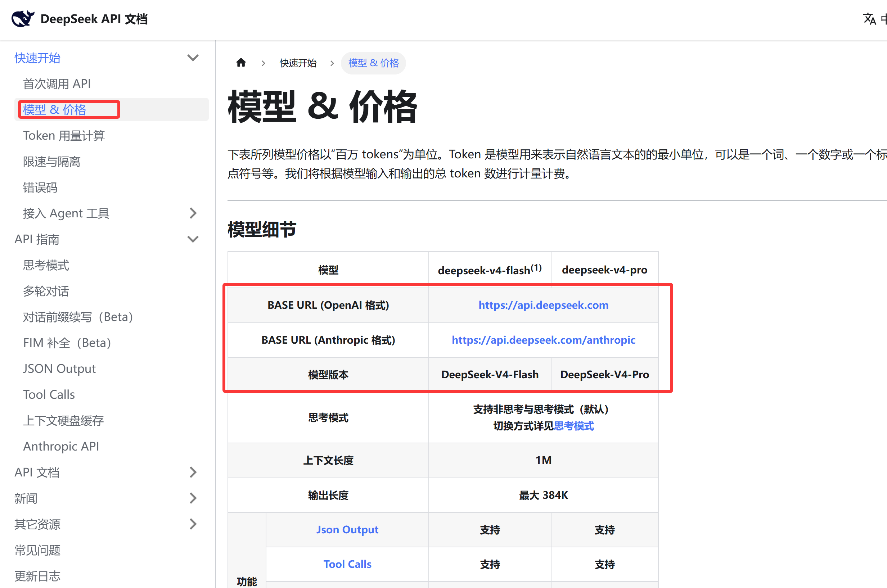Open https://api.deepseek.com link

coord(543,305)
